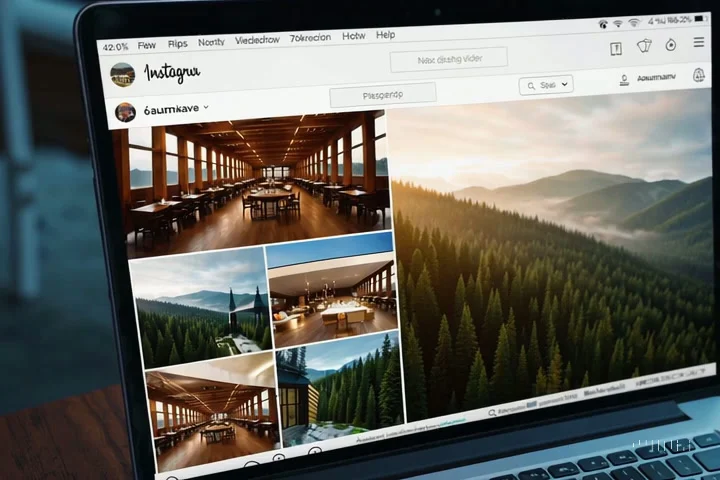The height and width of the screenshot is (480, 720).
Task: Select the cabin among pine trees thumbnail
Action: pyautogui.click(x=341, y=390)
